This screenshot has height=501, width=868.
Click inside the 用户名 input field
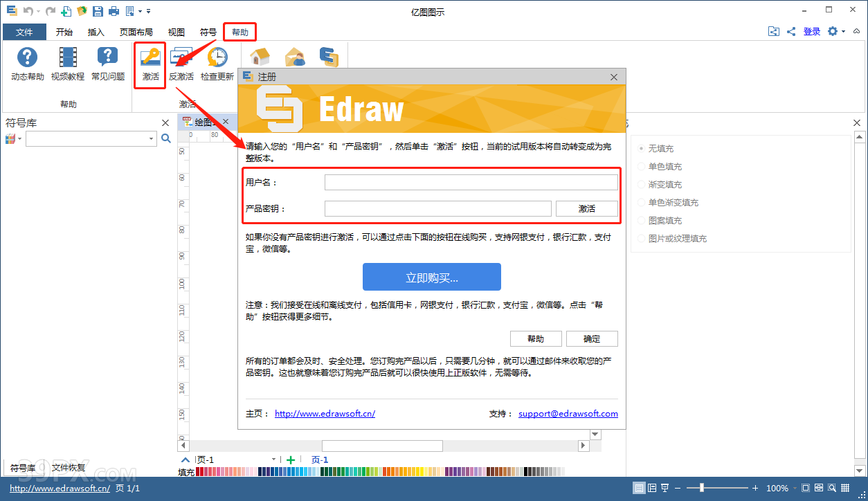click(471, 182)
